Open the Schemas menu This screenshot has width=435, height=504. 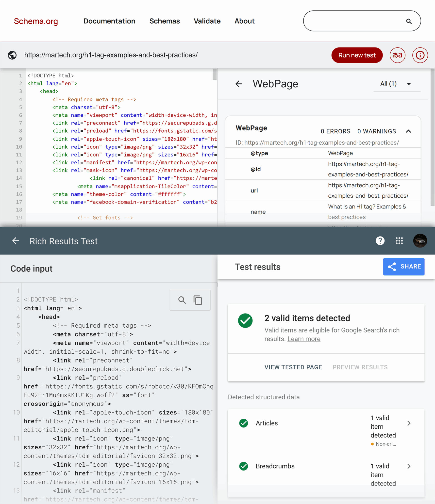click(165, 21)
